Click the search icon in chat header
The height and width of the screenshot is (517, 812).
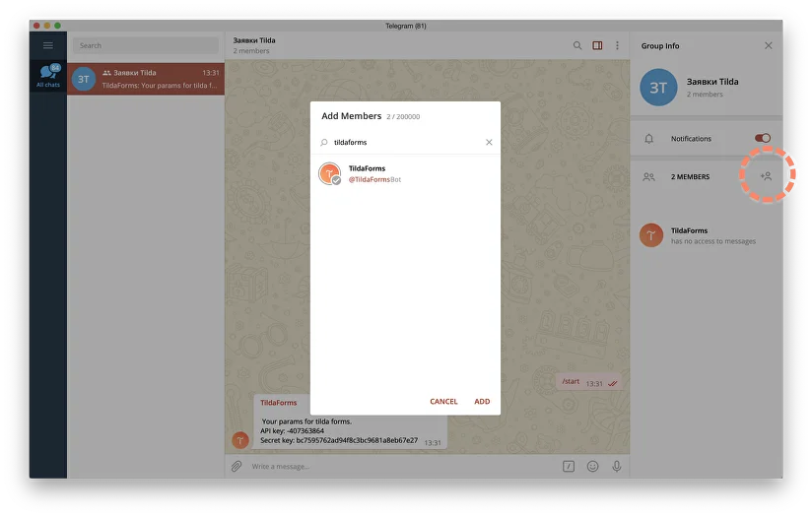[x=577, y=45]
